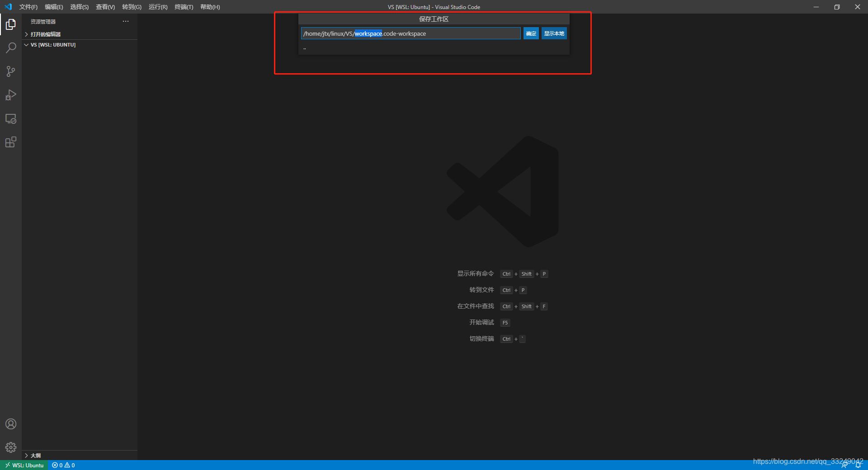The image size is (868, 470).
Task: Open the 编辑(E) menu
Action: pyautogui.click(x=54, y=7)
